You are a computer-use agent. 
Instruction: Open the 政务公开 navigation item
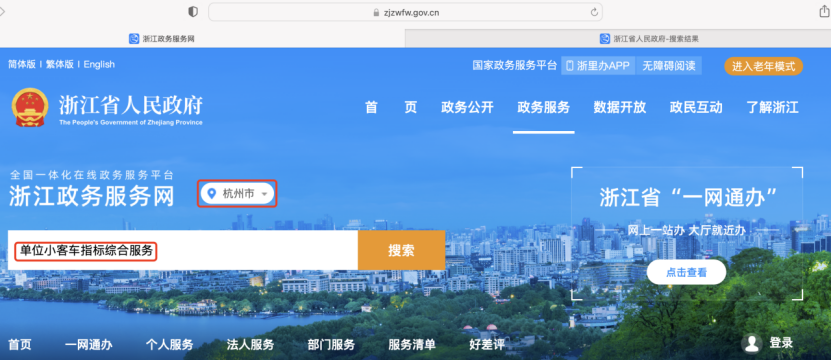pos(467,107)
